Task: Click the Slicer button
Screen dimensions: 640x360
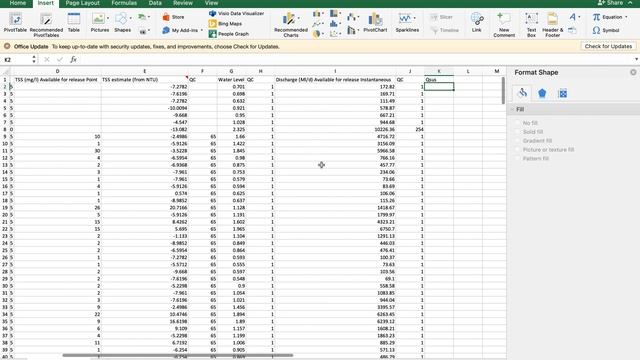Action: click(442, 17)
